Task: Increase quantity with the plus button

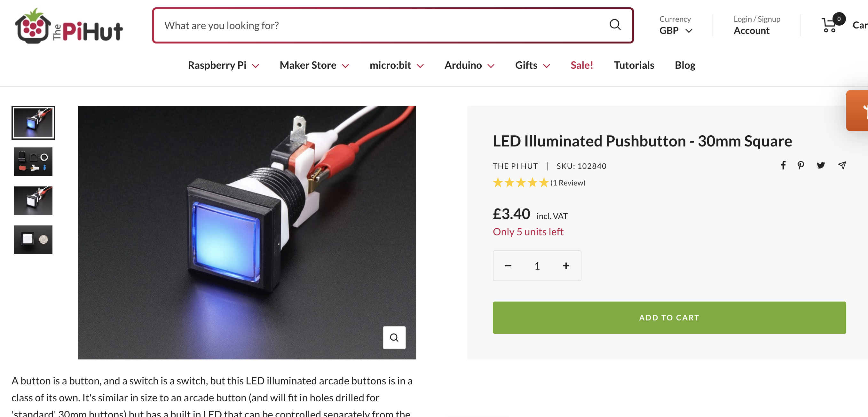Action: (566, 266)
